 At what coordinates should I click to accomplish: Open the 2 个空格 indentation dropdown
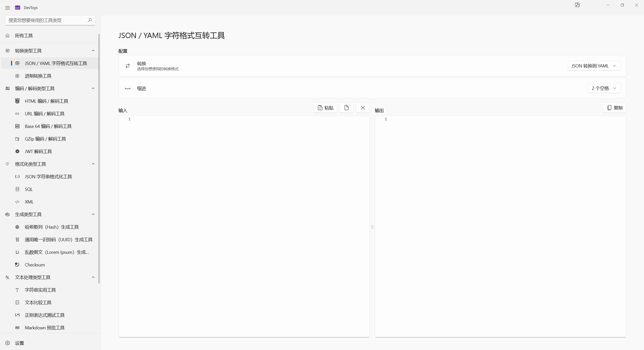pyautogui.click(x=604, y=88)
